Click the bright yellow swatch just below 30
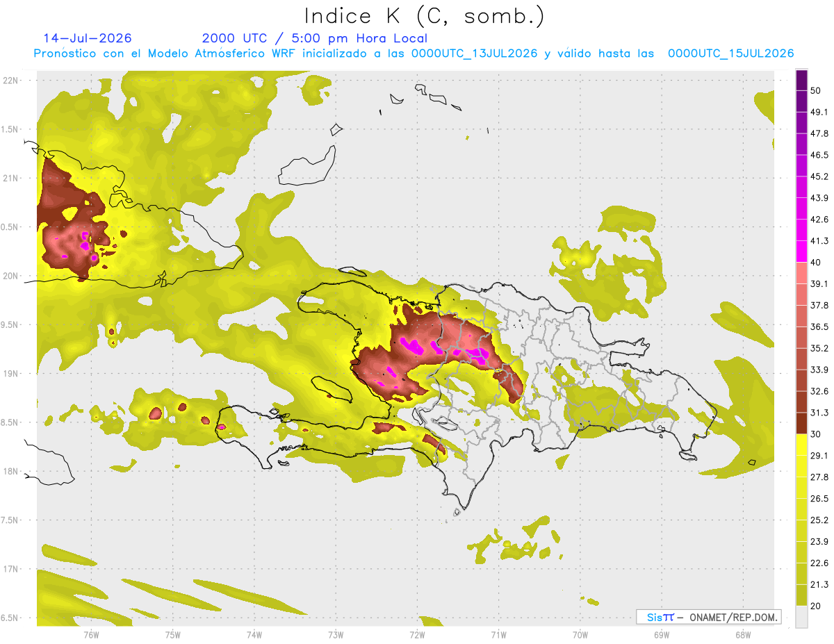 (802, 445)
